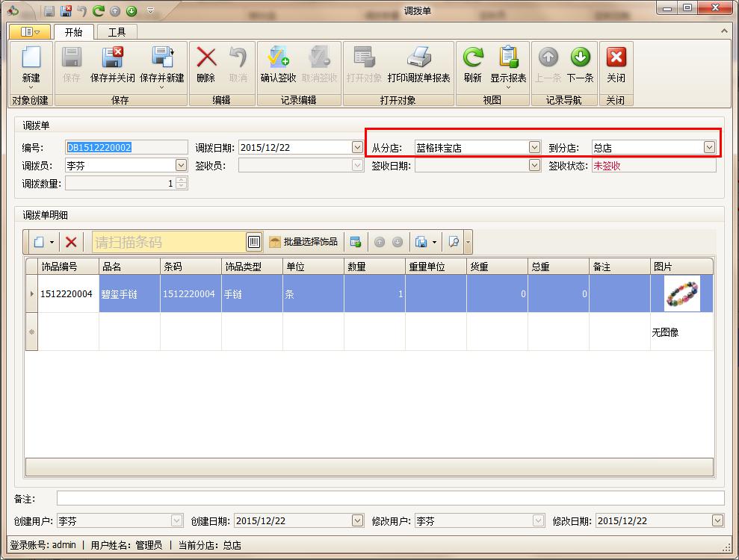Click save-and-close icon in quick access toolbar
Image resolution: width=739 pixels, height=560 pixels.
click(66, 10)
